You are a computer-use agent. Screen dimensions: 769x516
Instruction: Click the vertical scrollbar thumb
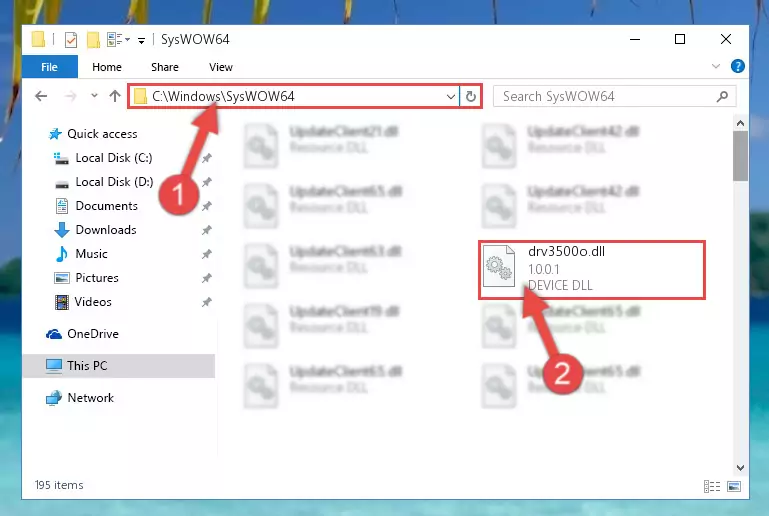[741, 156]
